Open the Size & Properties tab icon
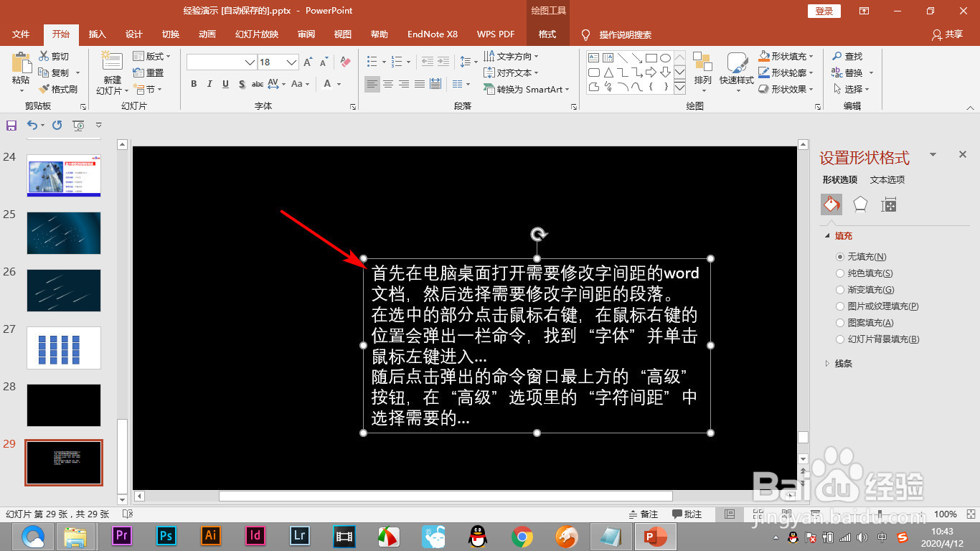The height and width of the screenshot is (551, 980). pos(889,204)
